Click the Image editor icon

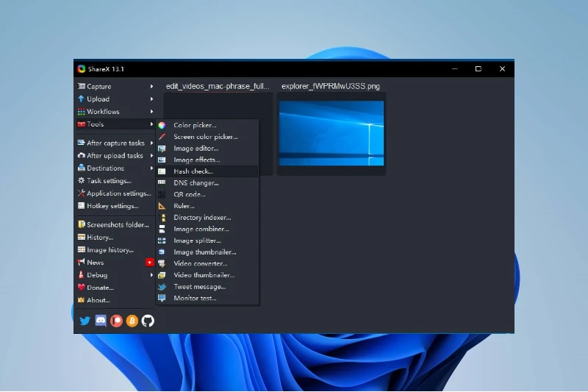[x=162, y=149]
